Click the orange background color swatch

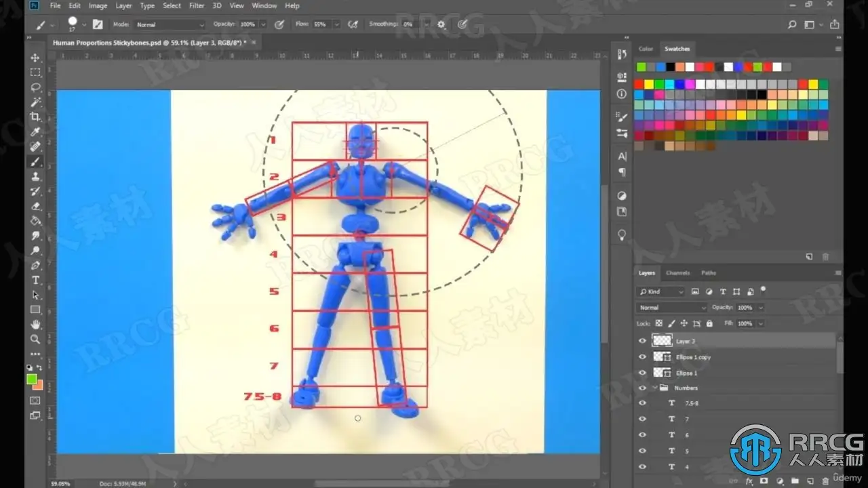click(38, 385)
